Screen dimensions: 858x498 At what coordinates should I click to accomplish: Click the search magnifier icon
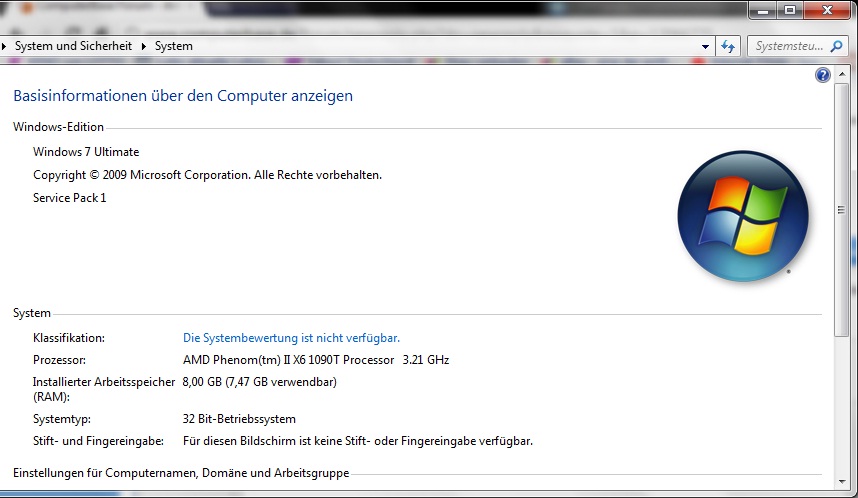[836, 47]
